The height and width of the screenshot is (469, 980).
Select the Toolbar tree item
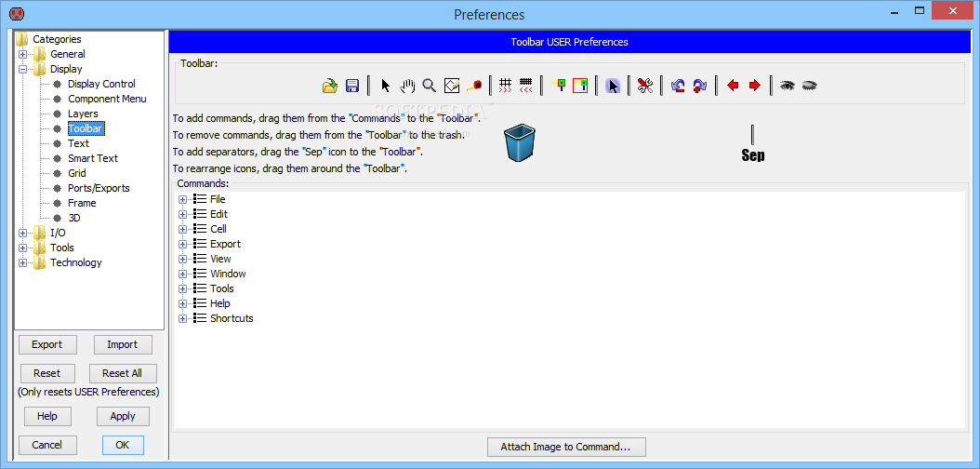(x=86, y=128)
